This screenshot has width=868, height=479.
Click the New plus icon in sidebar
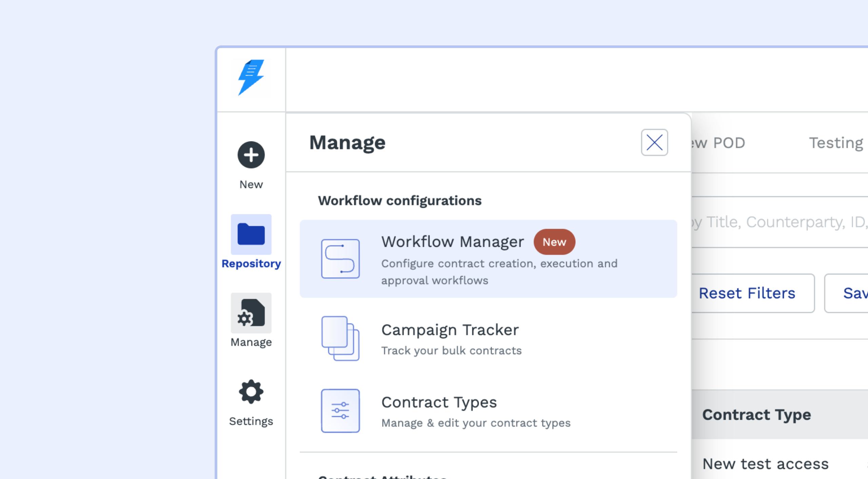(251, 155)
